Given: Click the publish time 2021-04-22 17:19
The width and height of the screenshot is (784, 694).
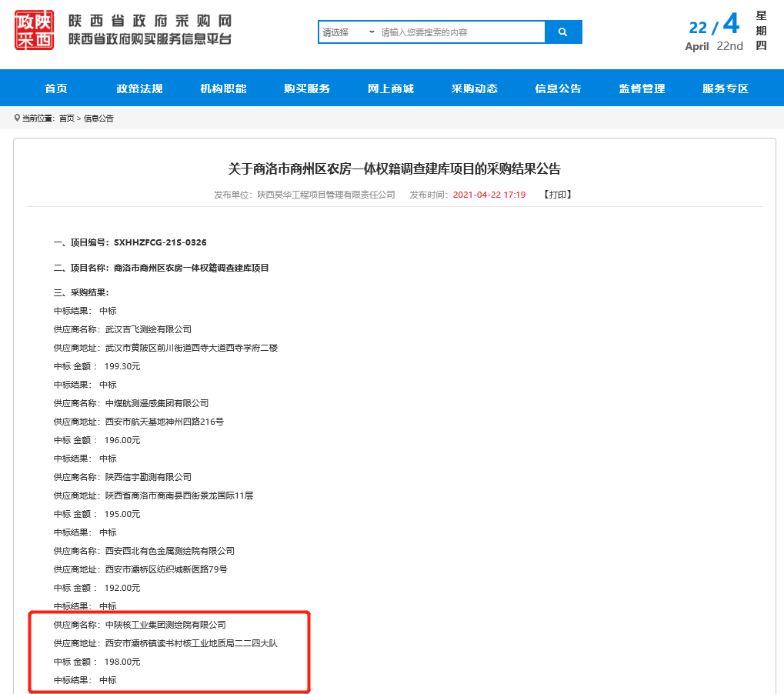Looking at the screenshot, I should tap(489, 195).
